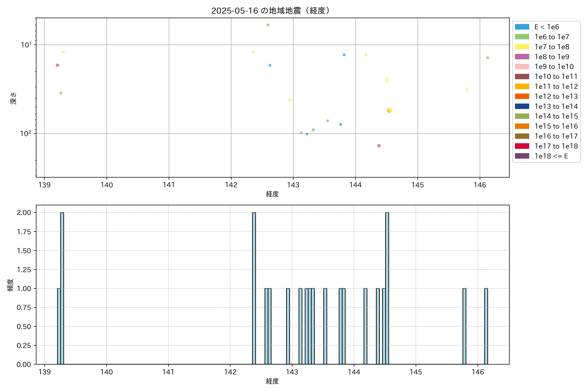Click the purple scatter point near longitude 139.2

coord(57,65)
